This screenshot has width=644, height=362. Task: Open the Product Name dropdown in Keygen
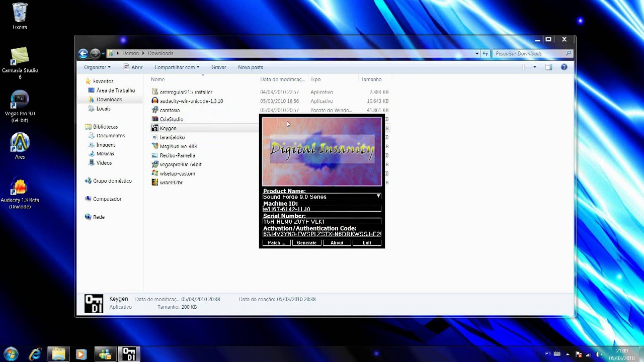point(378,197)
